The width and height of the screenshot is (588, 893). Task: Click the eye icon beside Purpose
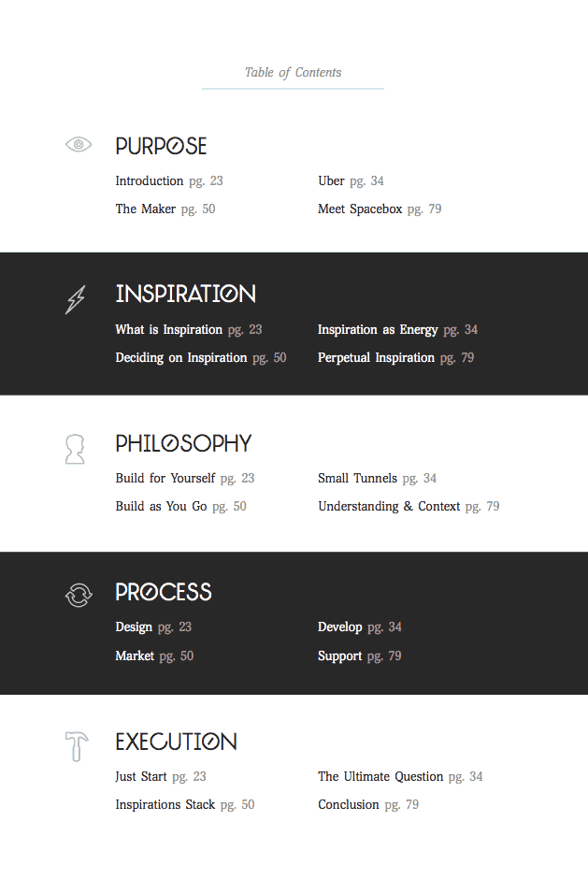point(79,144)
